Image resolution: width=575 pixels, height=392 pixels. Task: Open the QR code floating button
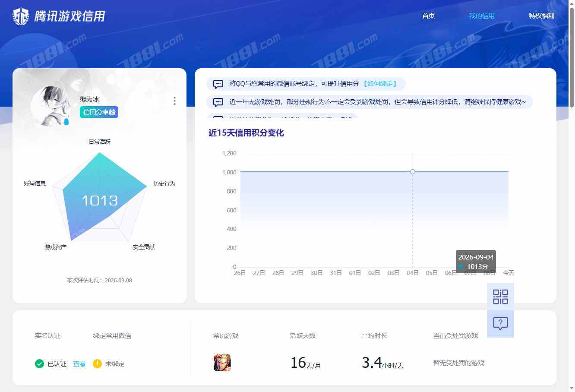pos(500,297)
